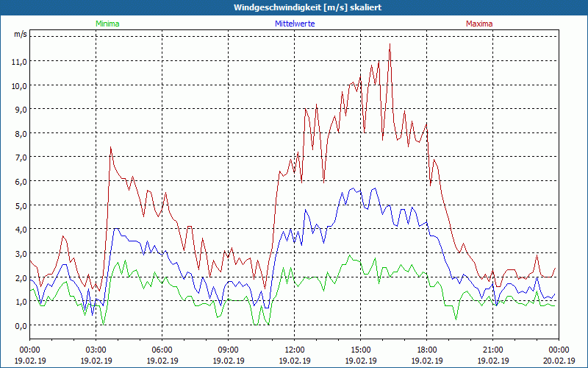Select the 0,0 y-axis value label
This screenshot has height=368, width=588.
pyautogui.click(x=19, y=325)
